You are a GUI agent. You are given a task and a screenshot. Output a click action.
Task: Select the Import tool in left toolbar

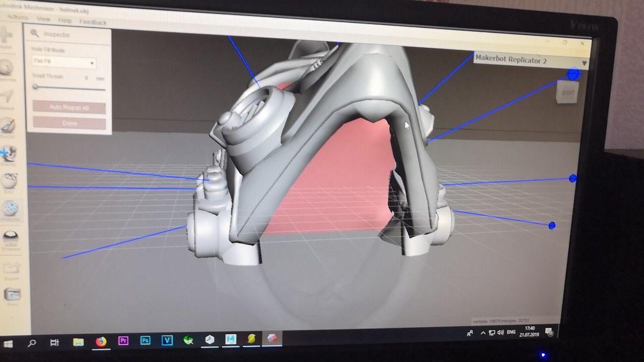pyautogui.click(x=6, y=38)
